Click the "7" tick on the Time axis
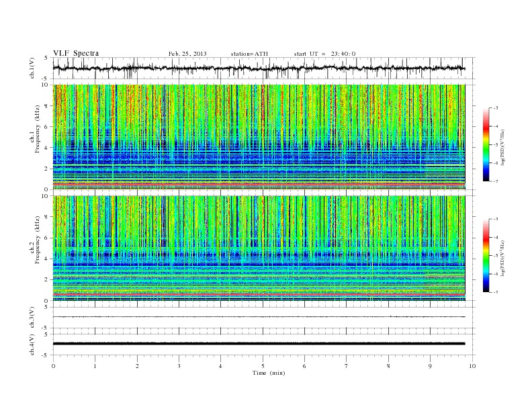The image size is (532, 411). click(x=346, y=366)
